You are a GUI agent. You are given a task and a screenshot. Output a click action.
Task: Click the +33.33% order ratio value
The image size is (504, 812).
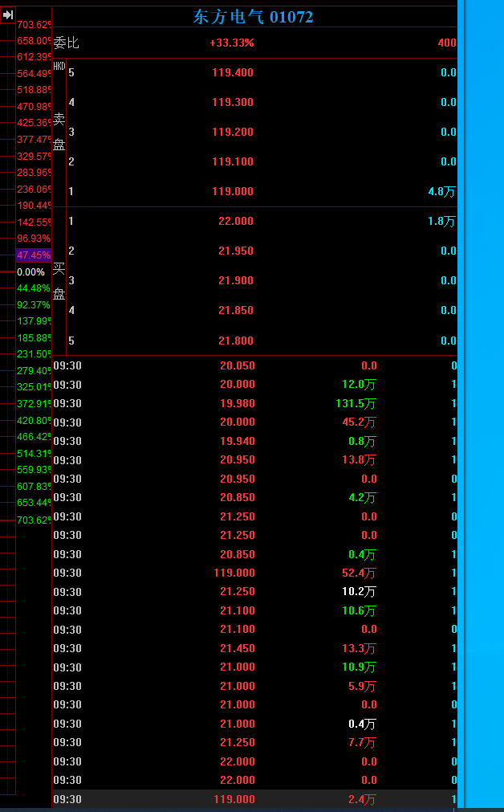click(232, 43)
